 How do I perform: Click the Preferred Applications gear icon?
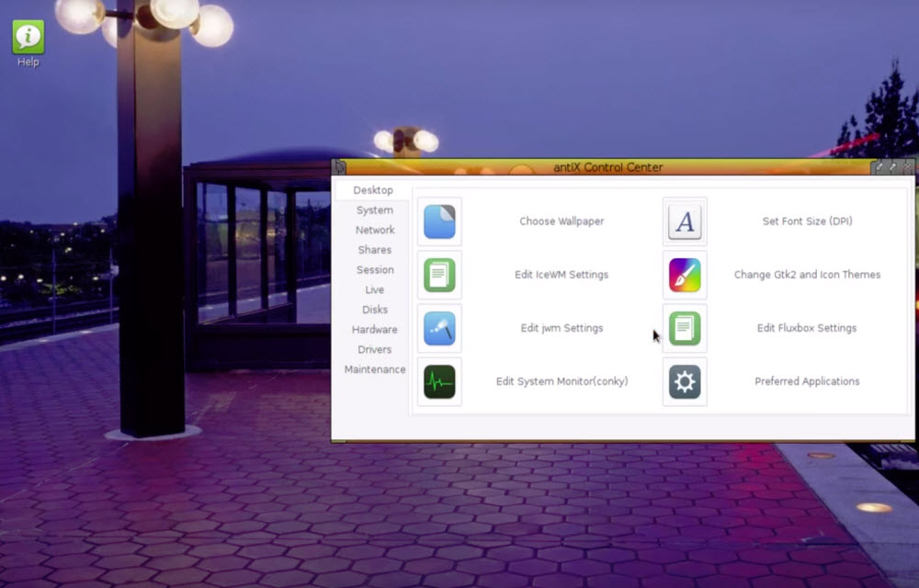tap(685, 381)
